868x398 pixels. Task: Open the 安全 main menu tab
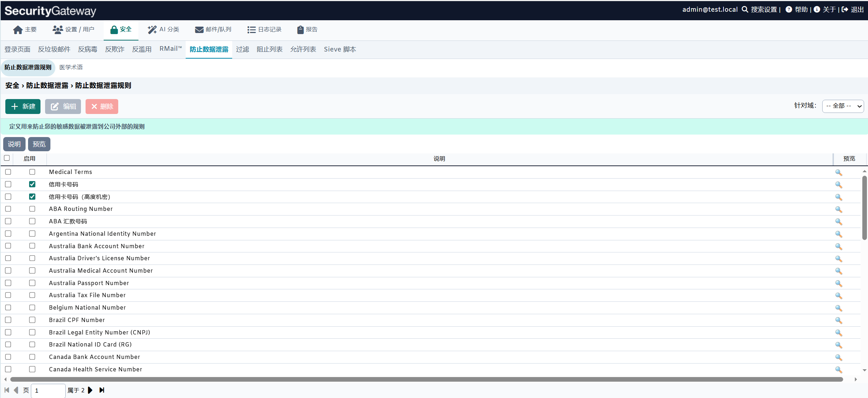click(x=121, y=30)
